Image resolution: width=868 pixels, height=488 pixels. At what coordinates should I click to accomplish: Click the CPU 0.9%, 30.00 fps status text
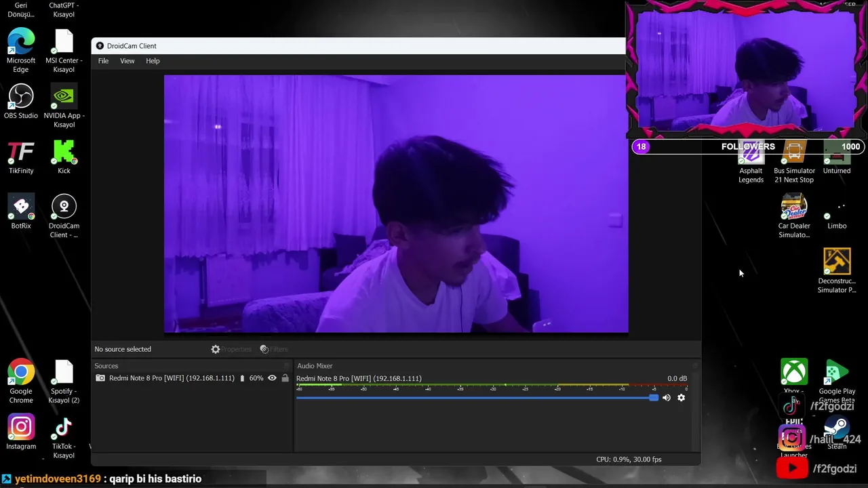tap(629, 460)
